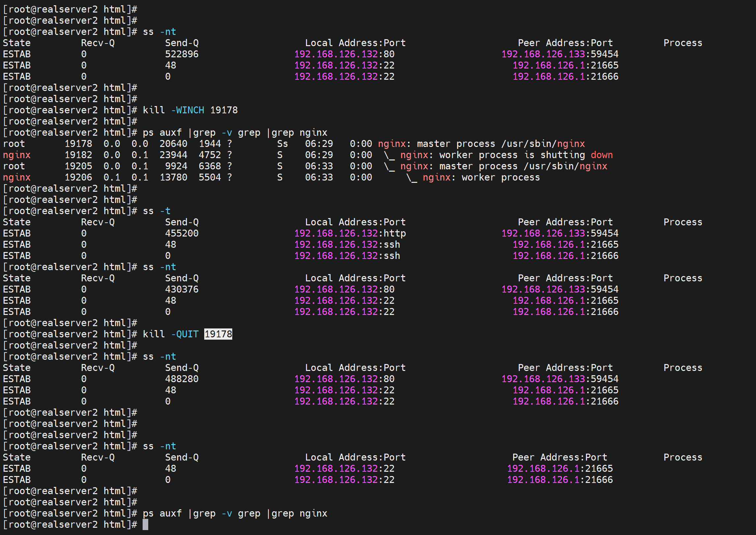
Task: Click the highlighted 19178 PID selection
Action: pyautogui.click(x=218, y=334)
